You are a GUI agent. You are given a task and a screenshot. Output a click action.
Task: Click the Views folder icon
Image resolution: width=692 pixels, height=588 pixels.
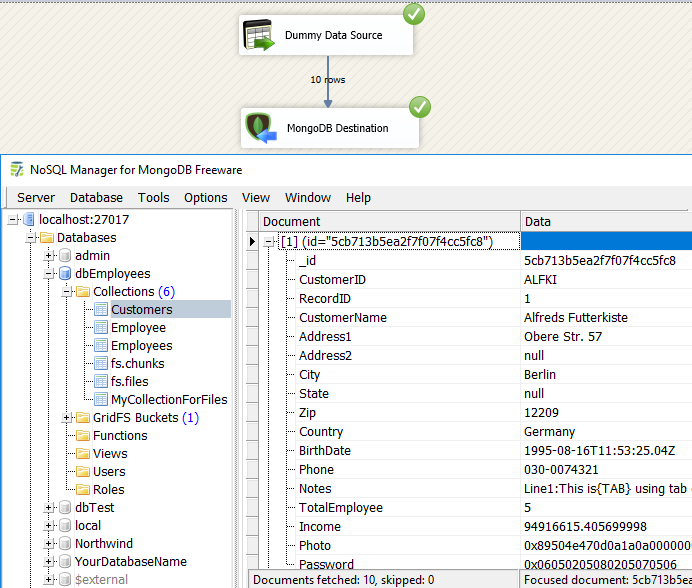83,454
